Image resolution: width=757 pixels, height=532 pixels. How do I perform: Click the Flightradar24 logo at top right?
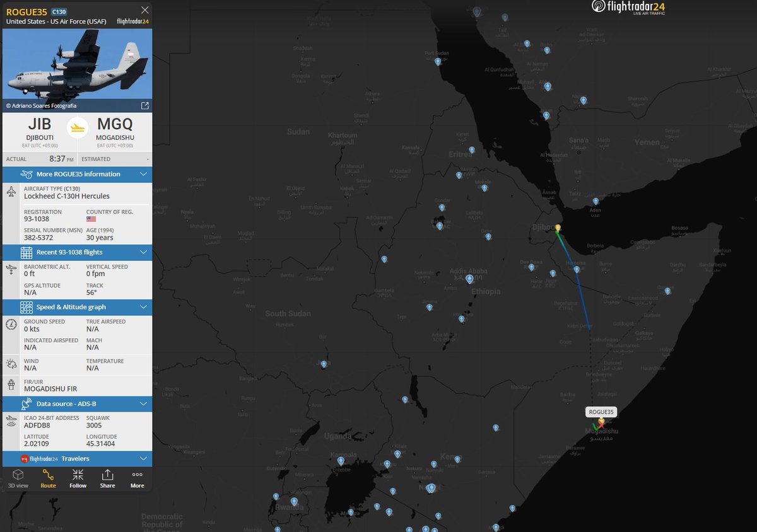(x=628, y=8)
